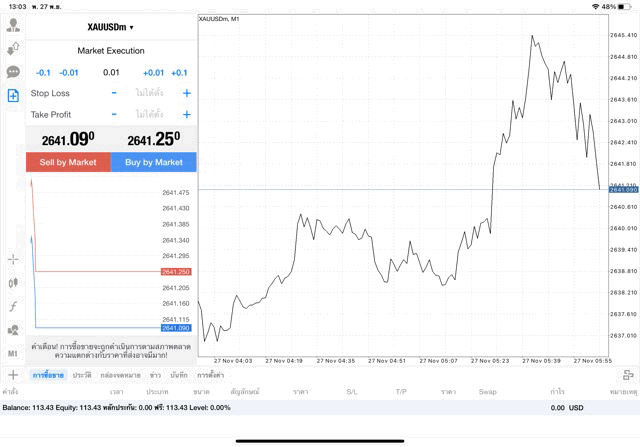Viewport: 640px width, 447px height.
Task: Open the chart objects shapes icon
Action: point(13,329)
